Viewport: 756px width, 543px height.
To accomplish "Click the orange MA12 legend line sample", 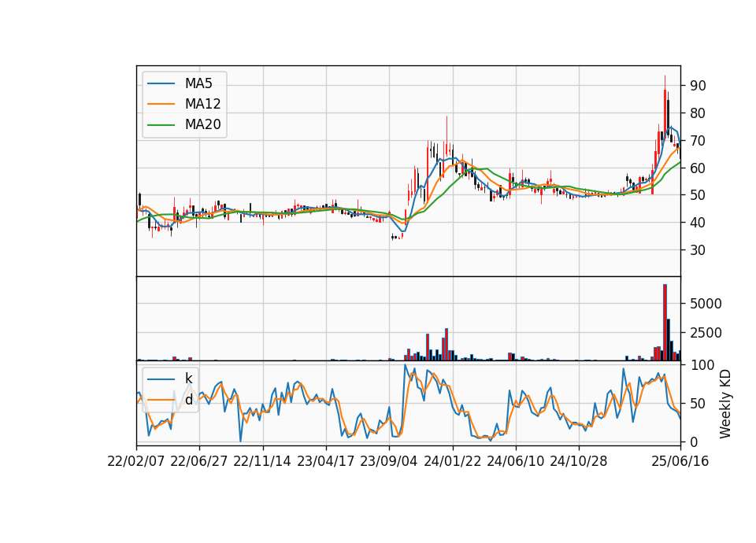I will pos(161,104).
